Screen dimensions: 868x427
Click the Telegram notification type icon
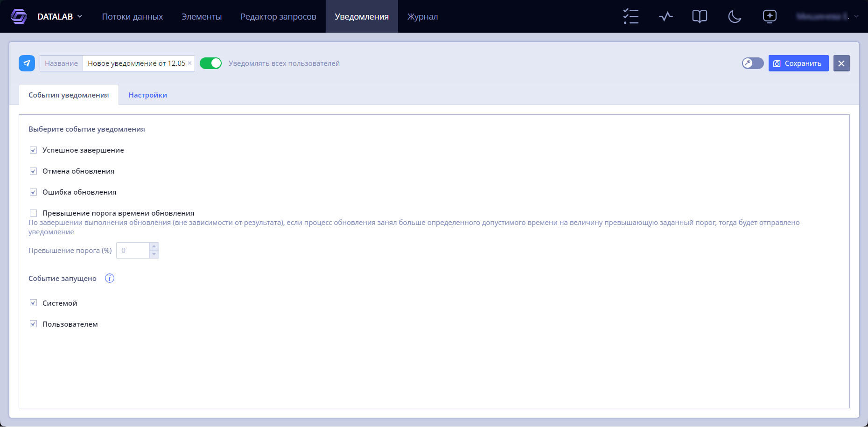pos(27,63)
